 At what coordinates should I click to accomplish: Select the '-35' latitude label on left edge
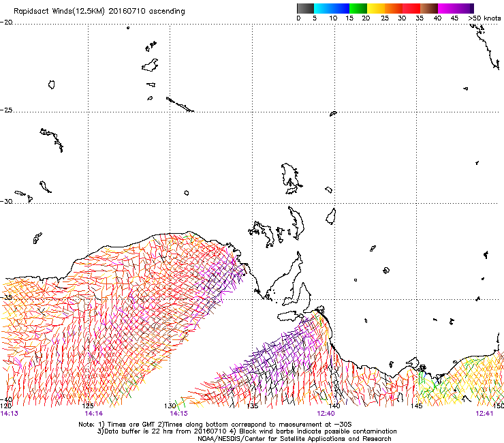pyautogui.click(x=6, y=297)
